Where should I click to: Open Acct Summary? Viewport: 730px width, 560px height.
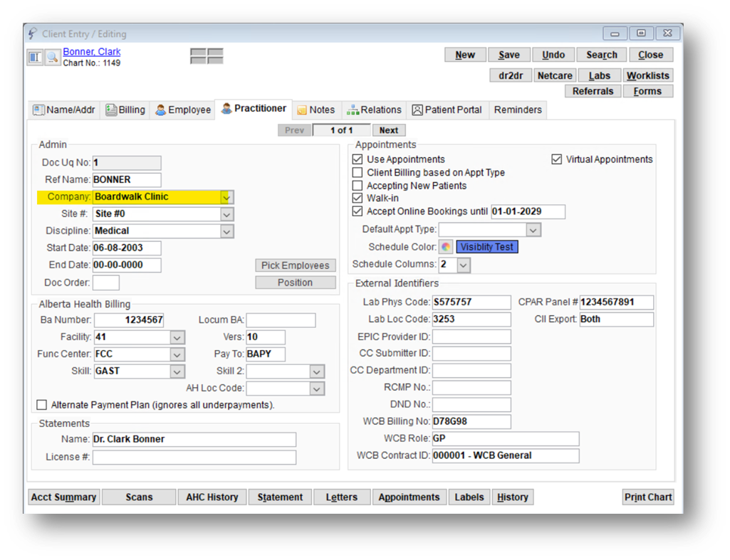[x=64, y=497]
